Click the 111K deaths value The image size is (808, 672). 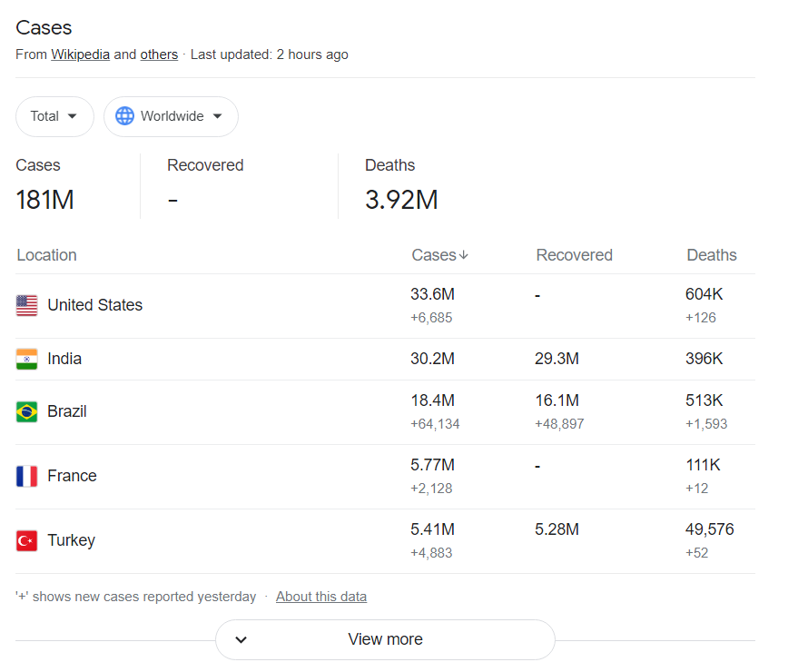point(703,465)
